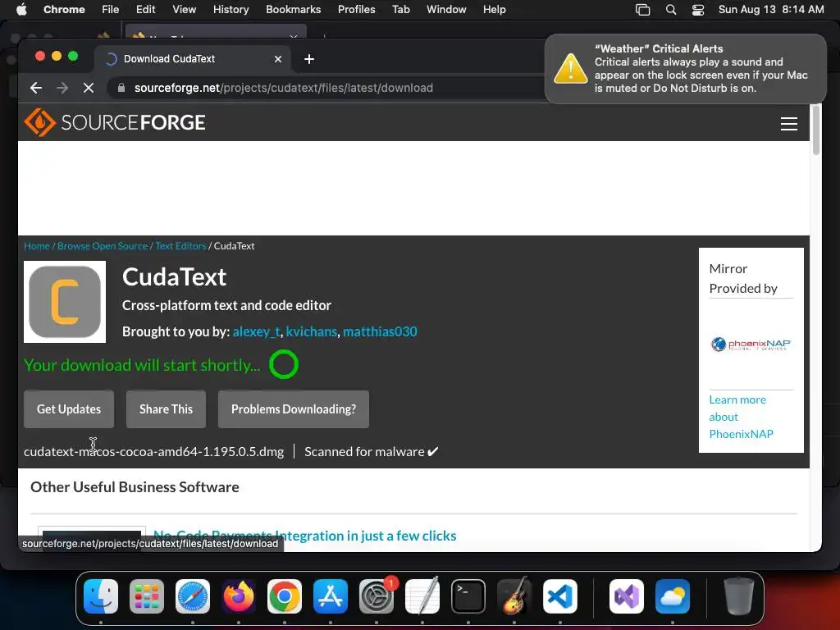Open Control Center in menu bar
The width and height of the screenshot is (840, 630).
(698, 9)
